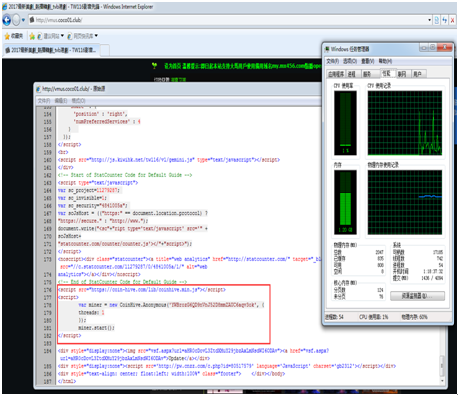
Task: Switch to 应用程序 tab in Task Manager
Action: pyautogui.click(x=336, y=74)
